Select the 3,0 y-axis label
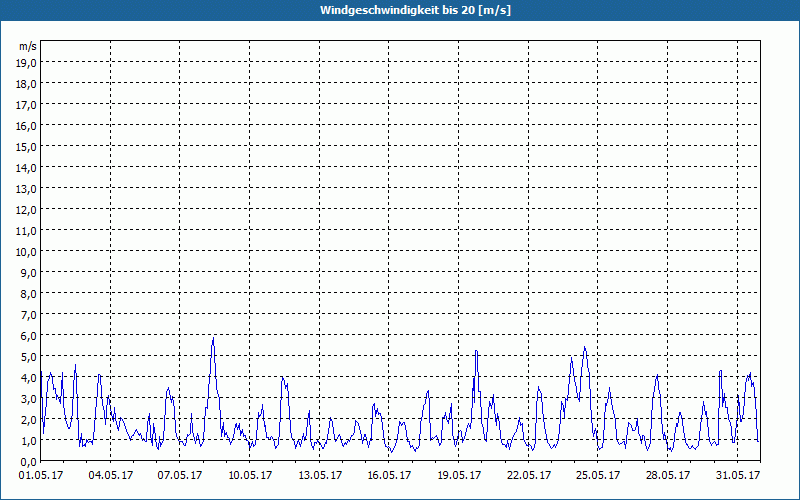Image resolution: width=800 pixels, height=500 pixels. pyautogui.click(x=30, y=398)
